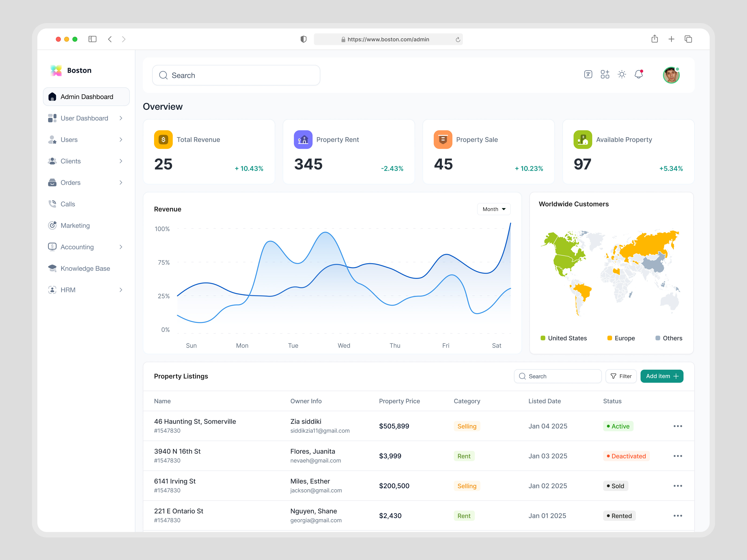Click the 221 E Ontario St listing name

(x=178, y=511)
